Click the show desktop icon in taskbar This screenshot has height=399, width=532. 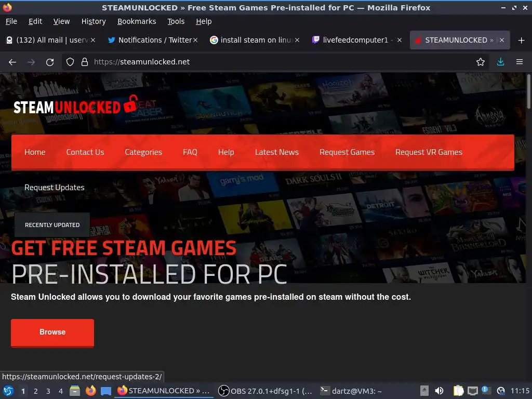[x=106, y=391]
